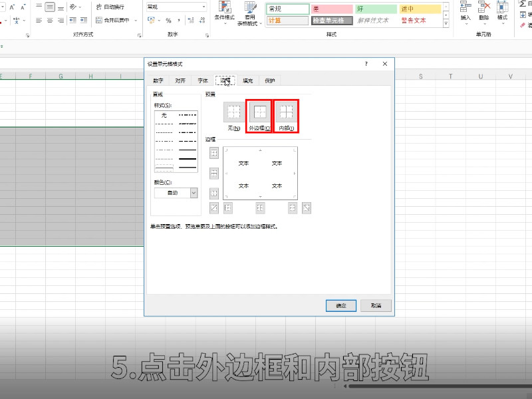Toggle the right border button
Screen dimensions: 532x399
pos(293,207)
